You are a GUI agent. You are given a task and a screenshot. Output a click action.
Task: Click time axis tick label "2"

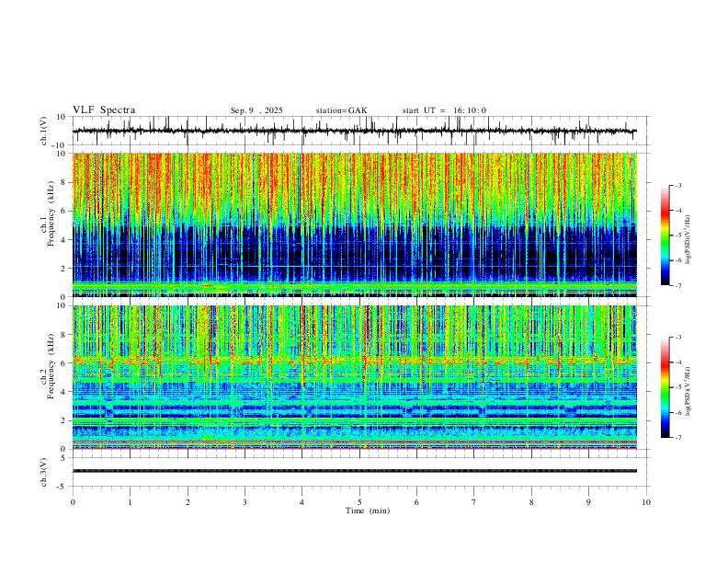coord(188,502)
